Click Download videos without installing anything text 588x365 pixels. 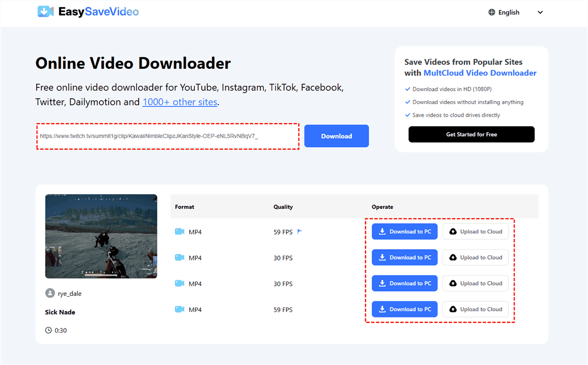pos(468,102)
